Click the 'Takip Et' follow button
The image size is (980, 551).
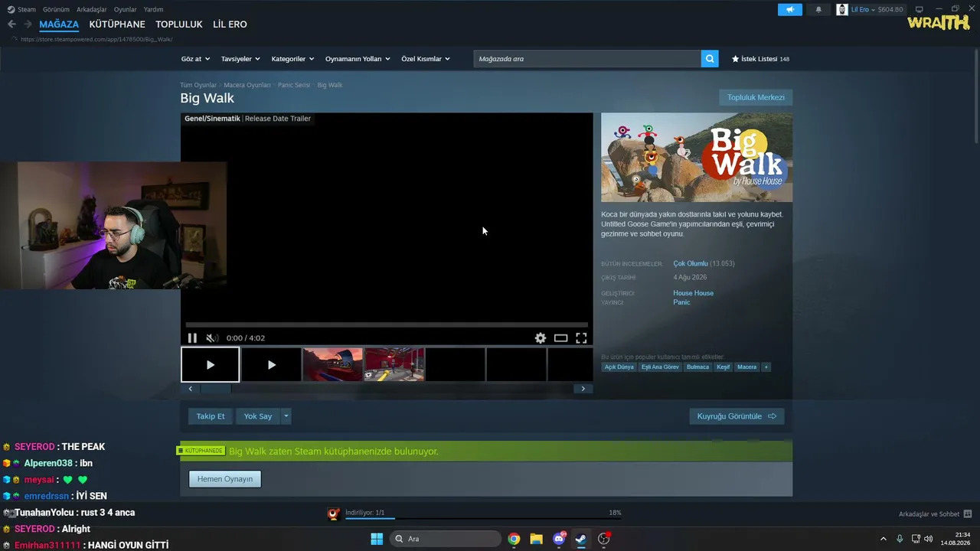[211, 416]
